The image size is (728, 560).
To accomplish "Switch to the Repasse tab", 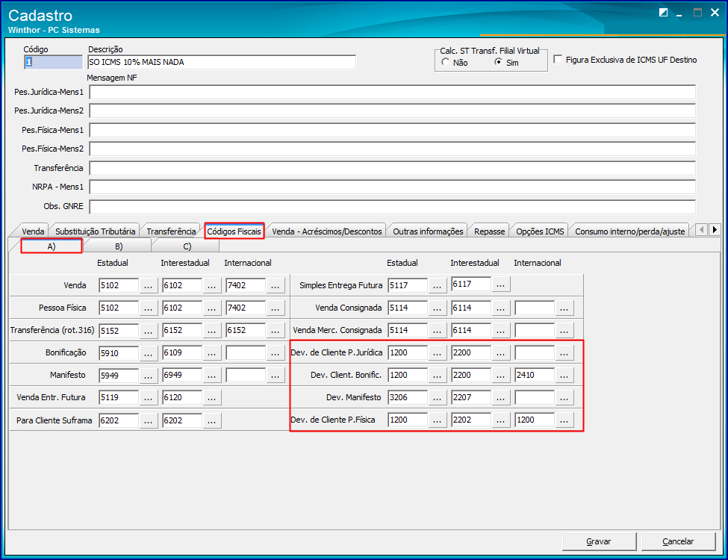I will coord(489,231).
